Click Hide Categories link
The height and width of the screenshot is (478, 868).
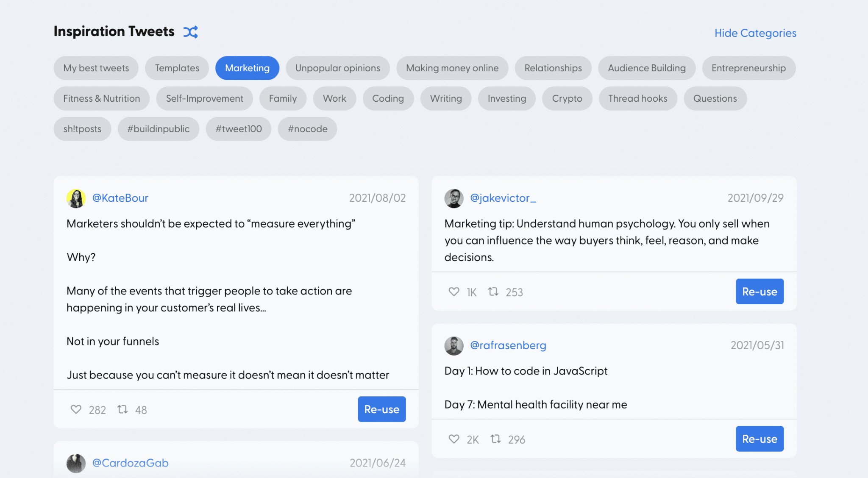click(755, 33)
